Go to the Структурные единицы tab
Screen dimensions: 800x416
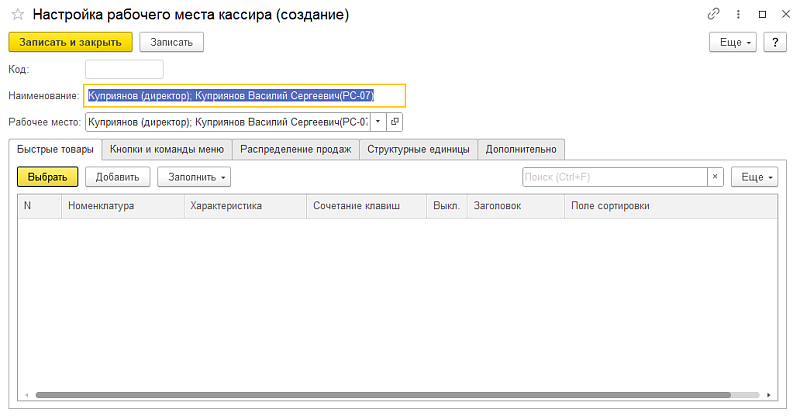coord(417,149)
